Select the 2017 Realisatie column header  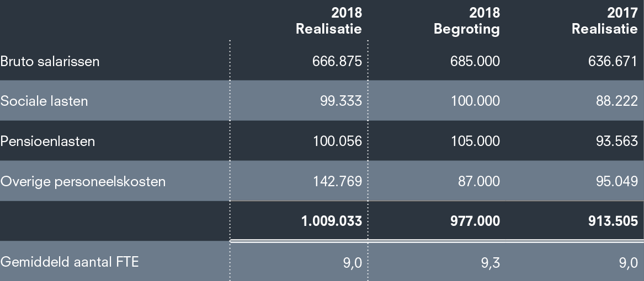click(x=605, y=21)
